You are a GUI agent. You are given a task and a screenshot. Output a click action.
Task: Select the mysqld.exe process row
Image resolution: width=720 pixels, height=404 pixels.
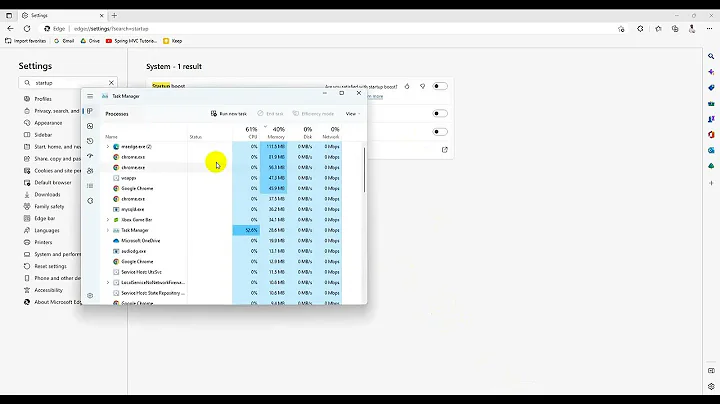[x=223, y=209]
